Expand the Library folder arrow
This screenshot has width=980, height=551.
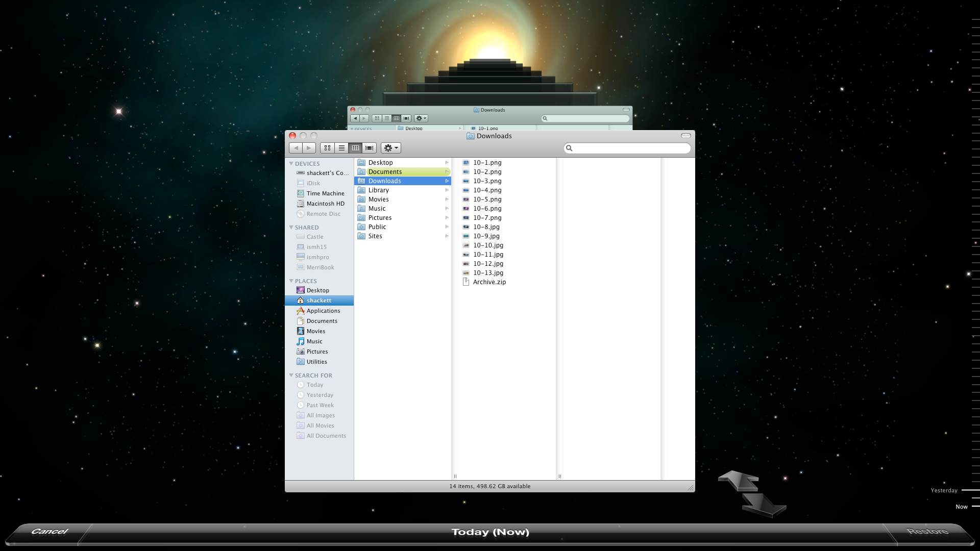tap(447, 190)
